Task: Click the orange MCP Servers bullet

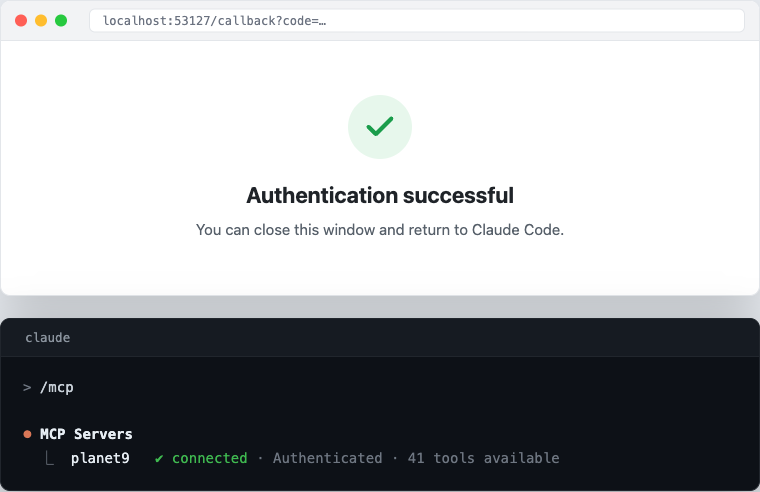Action: point(28,434)
